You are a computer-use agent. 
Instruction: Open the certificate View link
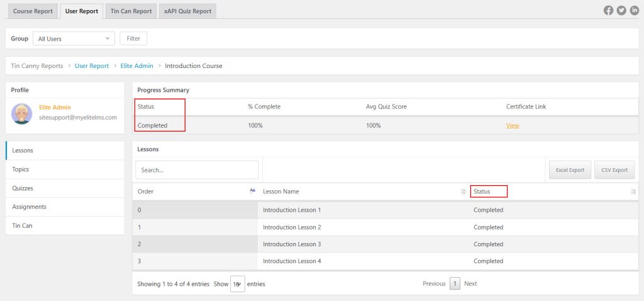click(x=513, y=125)
